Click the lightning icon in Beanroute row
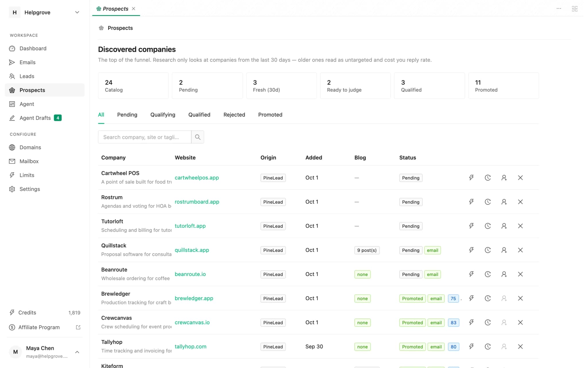The image size is (588, 368). pos(471,274)
